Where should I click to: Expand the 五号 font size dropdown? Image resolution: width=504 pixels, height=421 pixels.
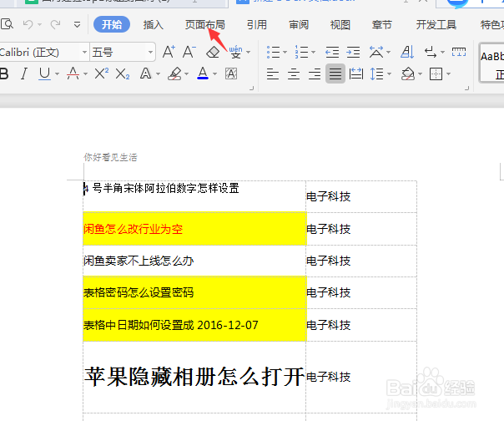pos(150,52)
